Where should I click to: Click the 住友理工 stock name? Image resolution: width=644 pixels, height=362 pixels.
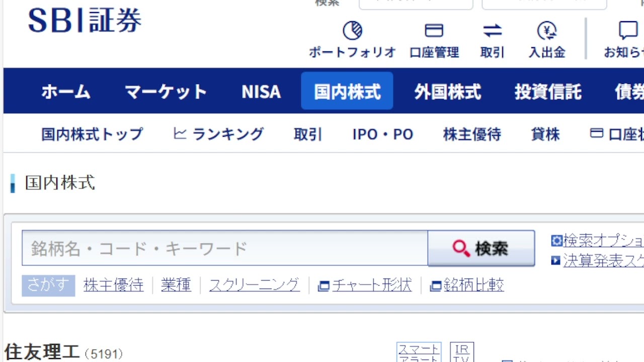[x=42, y=352]
